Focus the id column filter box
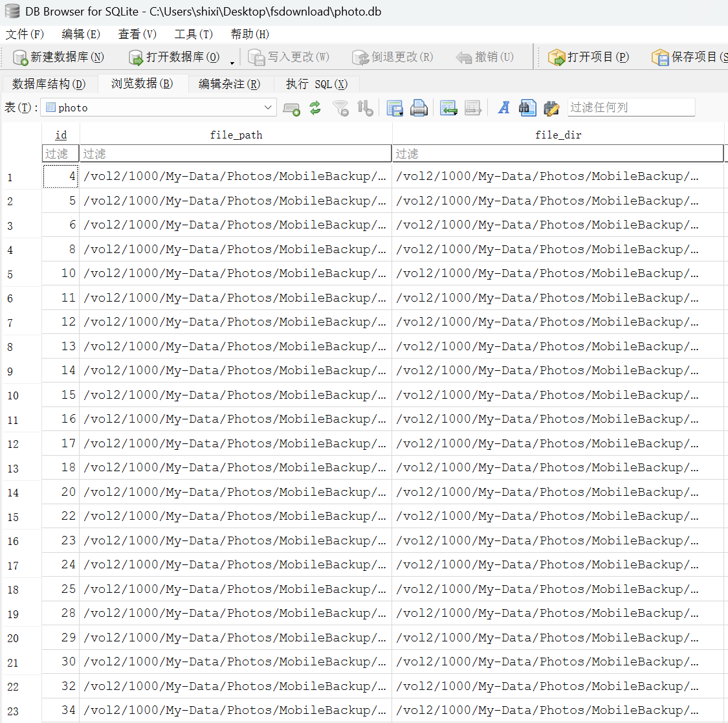 point(61,153)
